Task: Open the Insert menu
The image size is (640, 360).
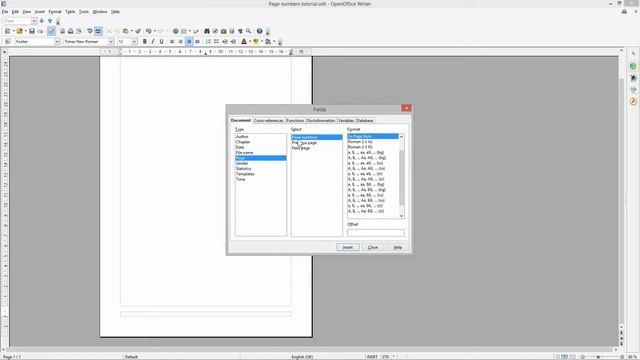Action: pos(40,12)
